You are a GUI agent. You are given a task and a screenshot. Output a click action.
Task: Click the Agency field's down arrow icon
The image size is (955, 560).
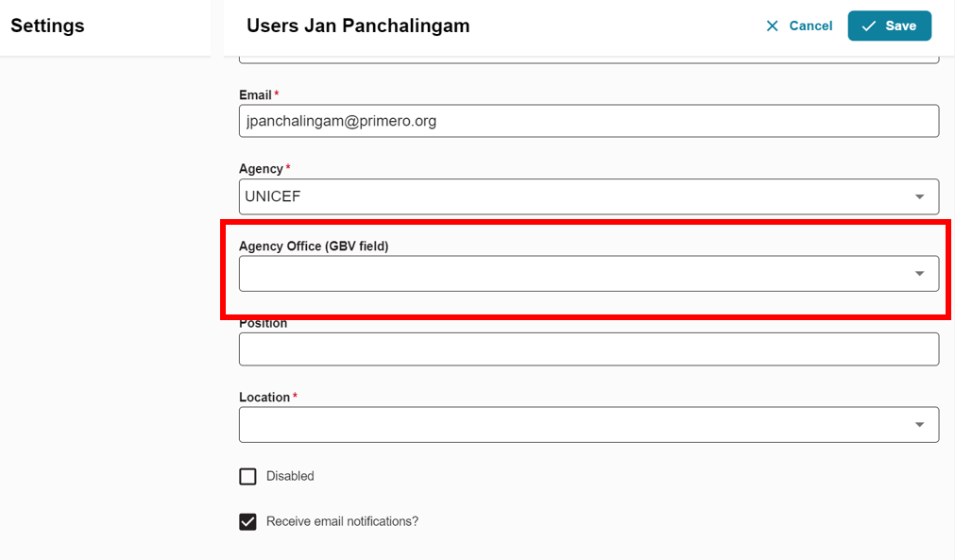920,196
